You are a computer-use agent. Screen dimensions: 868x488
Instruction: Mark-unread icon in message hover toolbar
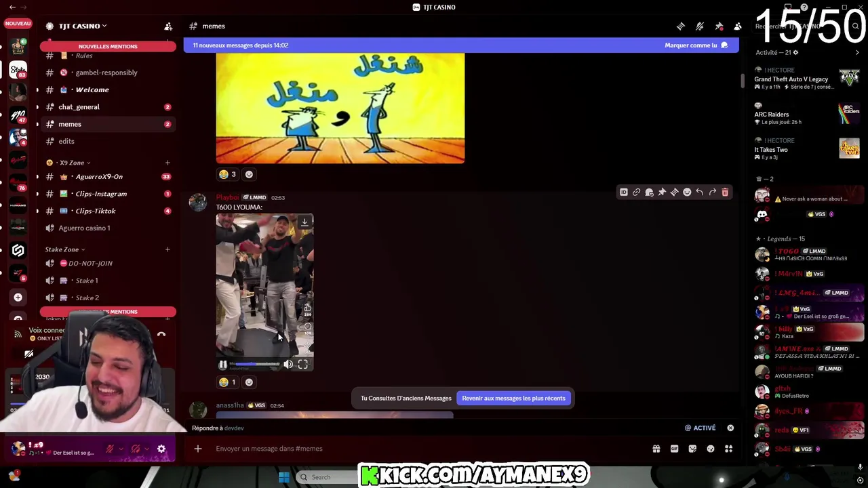[x=649, y=192]
